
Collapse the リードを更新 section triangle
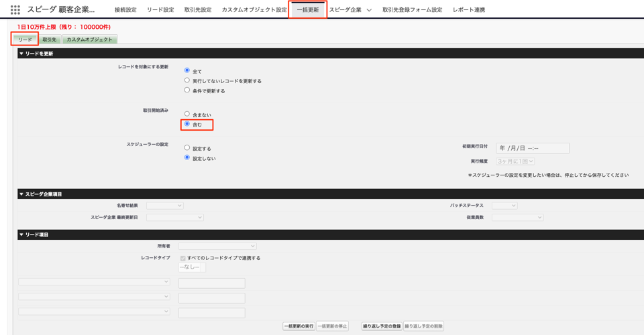pyautogui.click(x=21, y=54)
